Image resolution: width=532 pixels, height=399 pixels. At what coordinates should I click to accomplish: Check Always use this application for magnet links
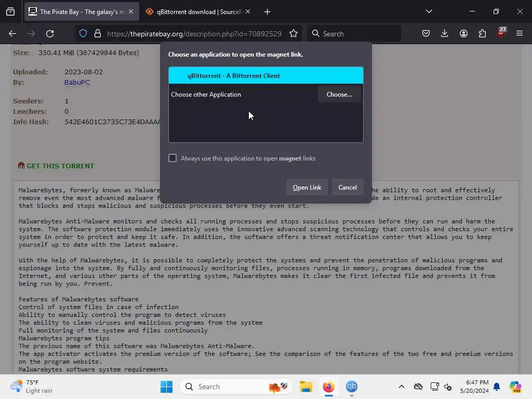point(172,158)
